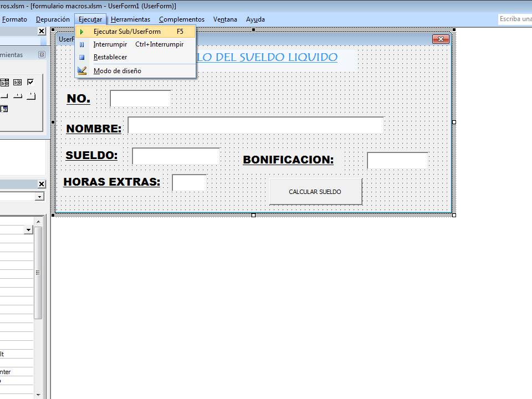The image size is (532, 399).
Task: Click inside the NOMBRE text box
Action: pyautogui.click(x=255, y=125)
